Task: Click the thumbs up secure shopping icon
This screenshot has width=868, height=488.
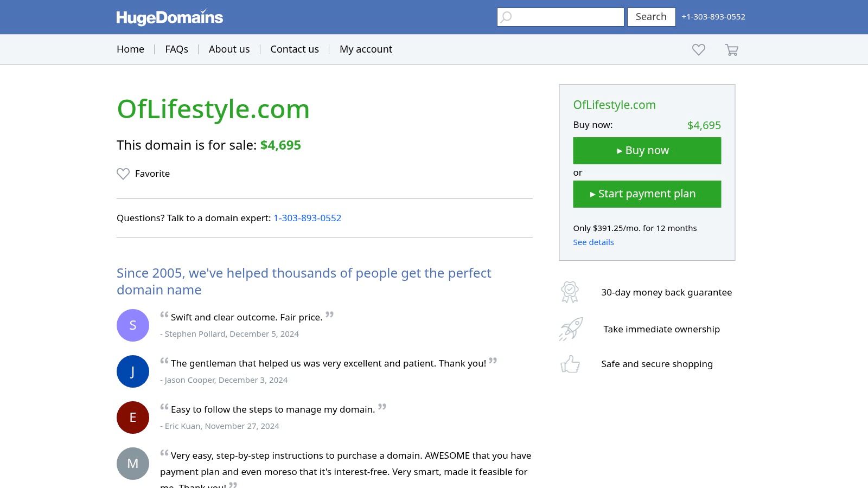Action: point(570,364)
